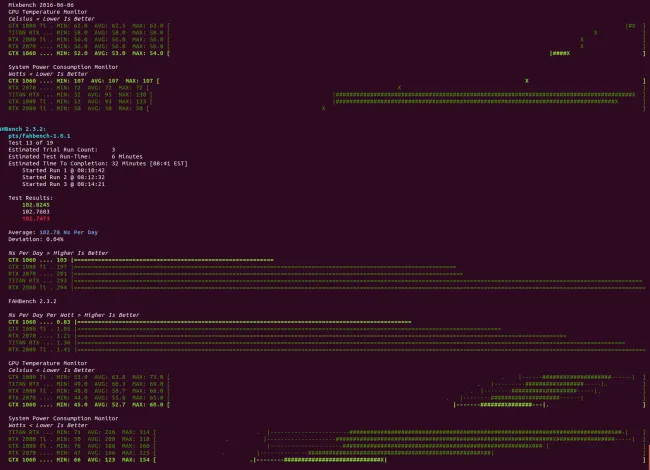Screen dimensions: 650x470
Task: Select the GTX 1060 .... 0.83 row
Action: click(x=210, y=322)
